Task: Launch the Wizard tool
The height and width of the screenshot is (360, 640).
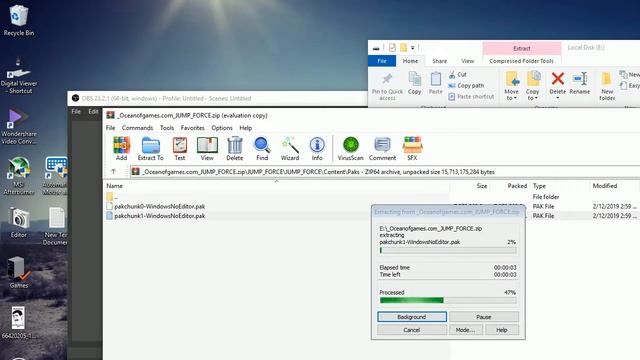Action: click(290, 149)
